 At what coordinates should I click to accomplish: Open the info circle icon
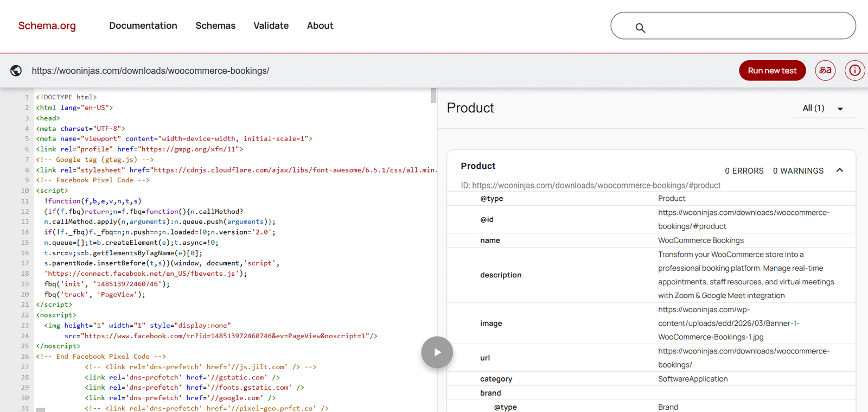(854, 70)
